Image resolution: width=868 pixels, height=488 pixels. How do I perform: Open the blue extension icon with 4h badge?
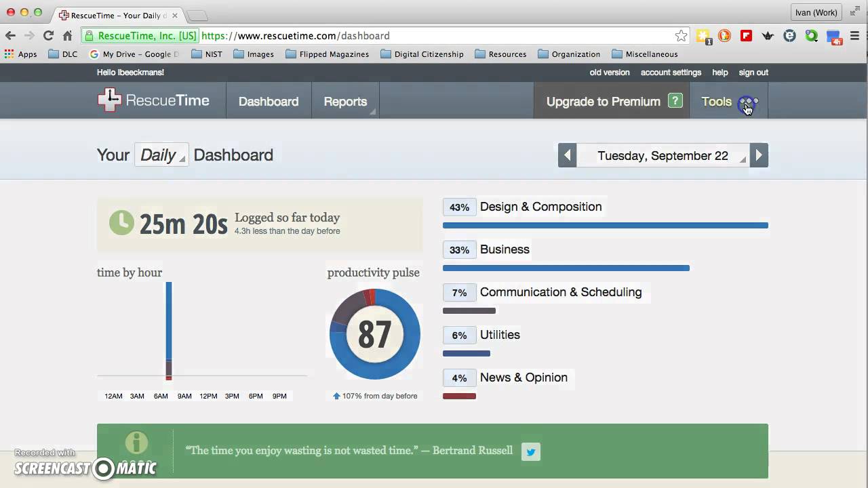click(x=833, y=37)
